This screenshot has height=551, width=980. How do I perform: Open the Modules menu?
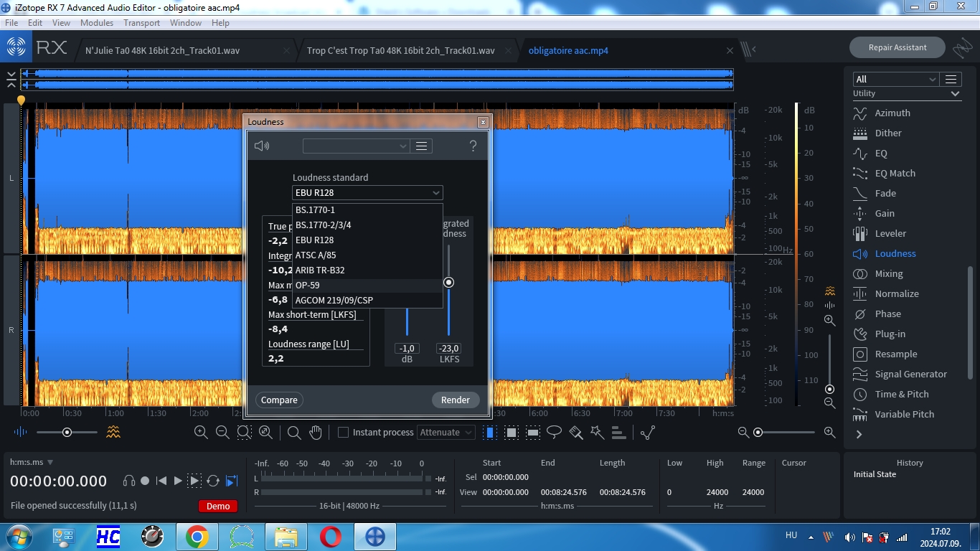(x=97, y=23)
